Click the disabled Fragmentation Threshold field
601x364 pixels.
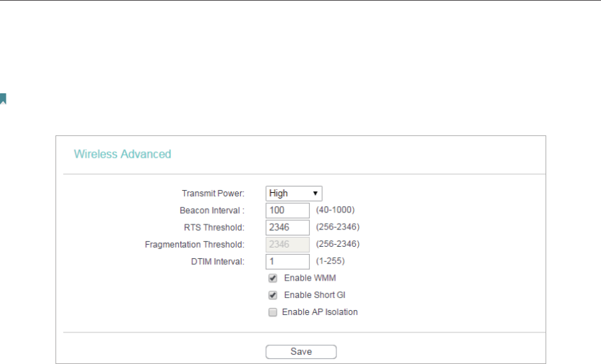(287, 244)
